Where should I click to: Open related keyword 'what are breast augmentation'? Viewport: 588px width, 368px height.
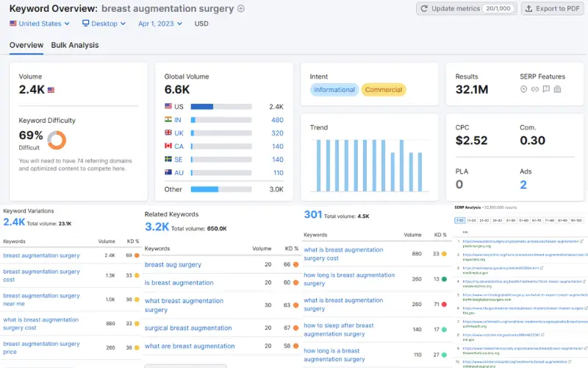tap(190, 346)
